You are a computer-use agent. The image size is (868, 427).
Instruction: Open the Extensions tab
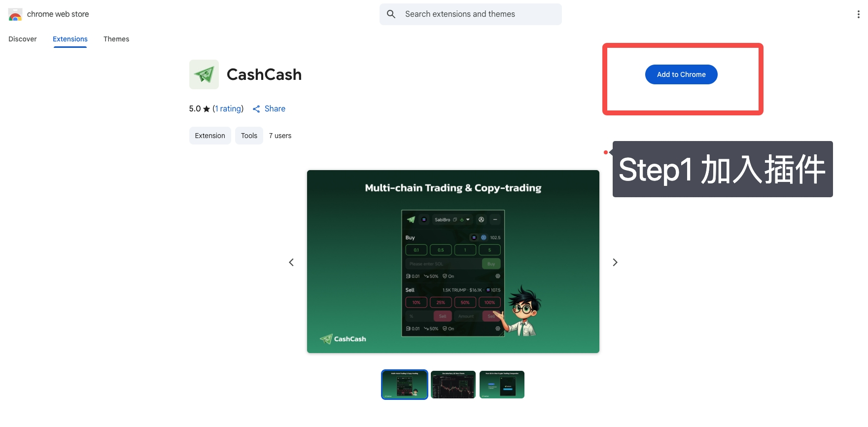pyautogui.click(x=70, y=39)
